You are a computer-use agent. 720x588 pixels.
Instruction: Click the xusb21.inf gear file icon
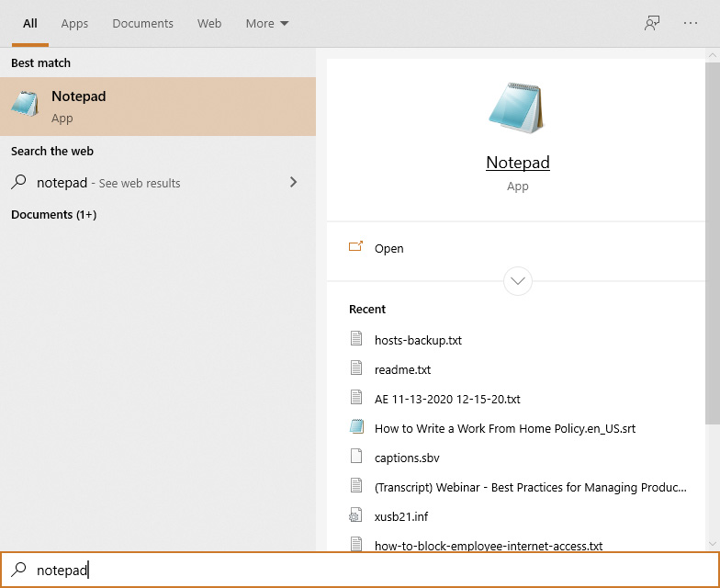tap(356, 514)
